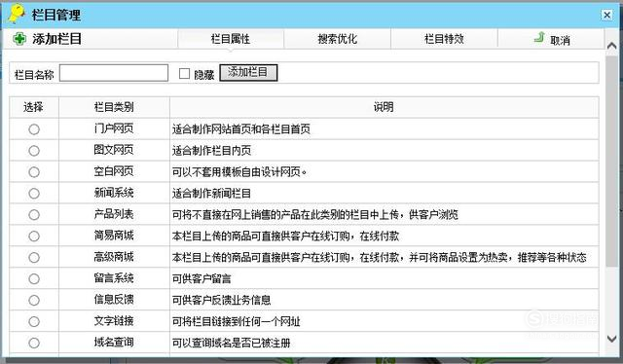Select the 文字链接 radio button
Image resolution: width=623 pixels, height=364 pixels.
[34, 321]
